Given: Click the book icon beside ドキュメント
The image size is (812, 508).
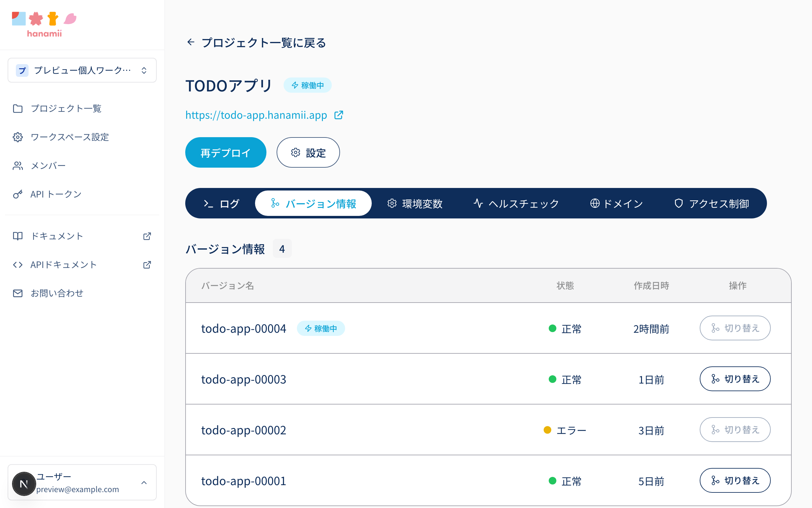Looking at the screenshot, I should [x=18, y=236].
